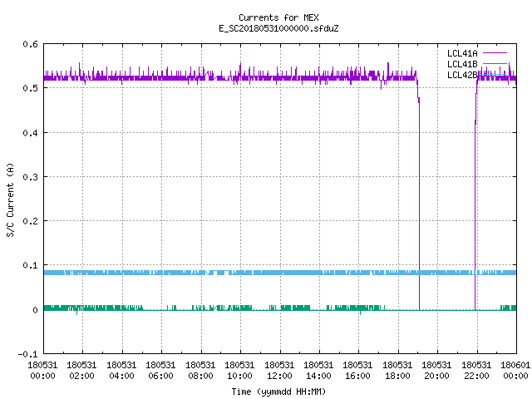Click the x-axis tick 180531 08:00
The height and width of the screenshot is (399, 532).
pyautogui.click(x=200, y=371)
